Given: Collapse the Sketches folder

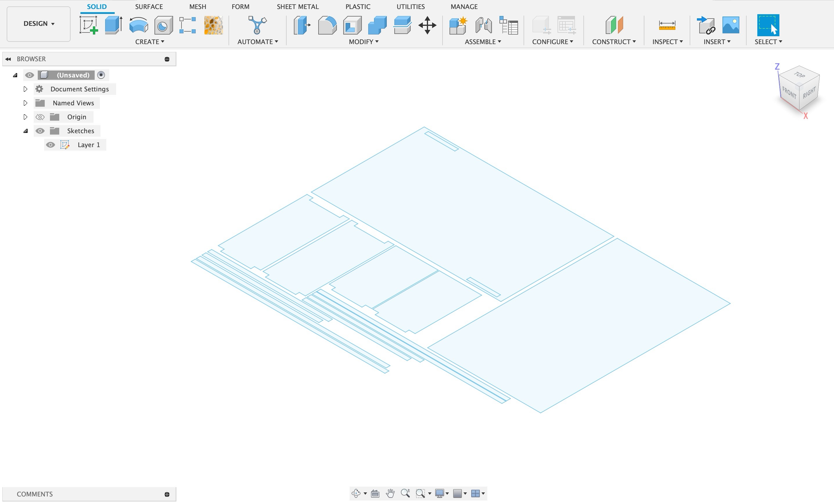Looking at the screenshot, I should click(25, 131).
